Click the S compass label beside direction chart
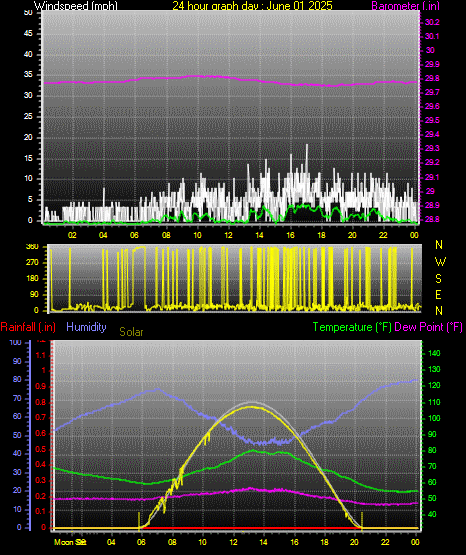The height and width of the screenshot is (555, 466). click(438, 279)
